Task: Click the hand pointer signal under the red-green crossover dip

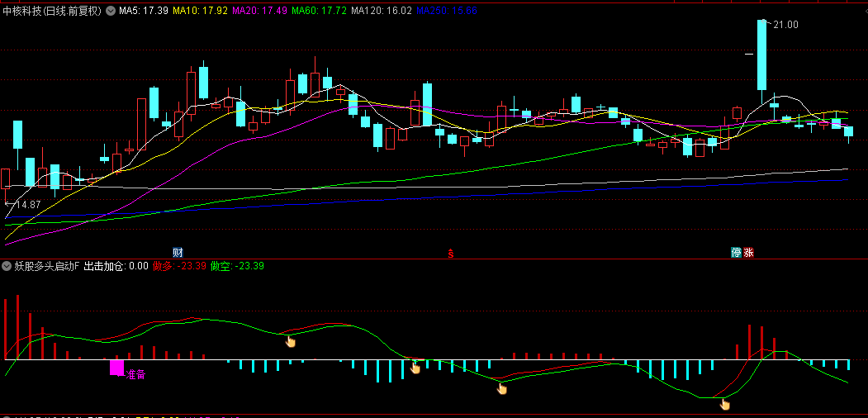Action: coord(502,388)
